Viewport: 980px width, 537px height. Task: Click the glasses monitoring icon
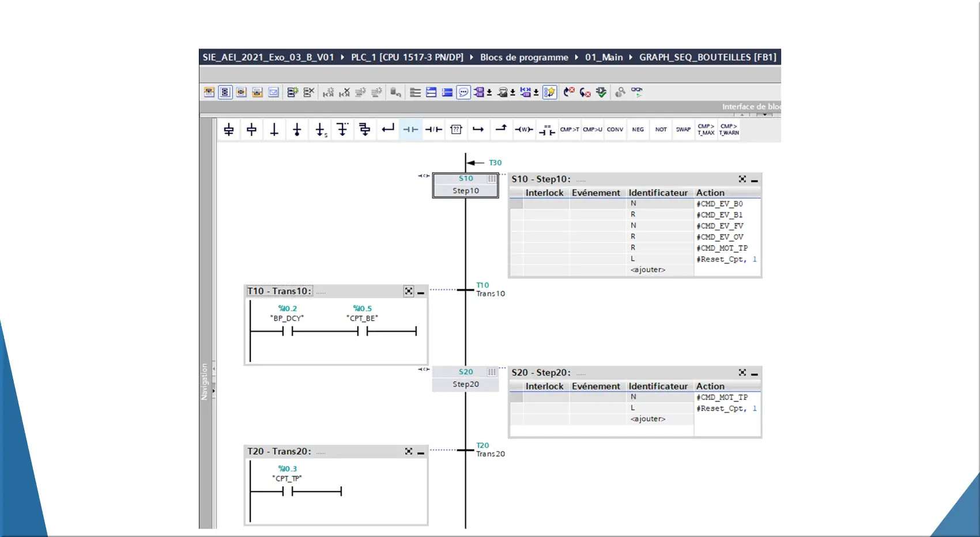click(x=636, y=91)
